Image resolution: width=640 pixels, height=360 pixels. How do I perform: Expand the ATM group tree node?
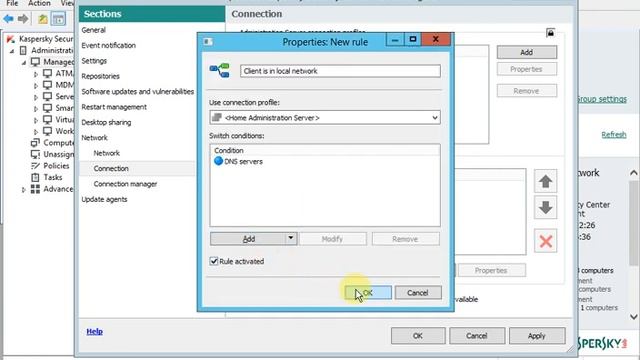click(36, 74)
